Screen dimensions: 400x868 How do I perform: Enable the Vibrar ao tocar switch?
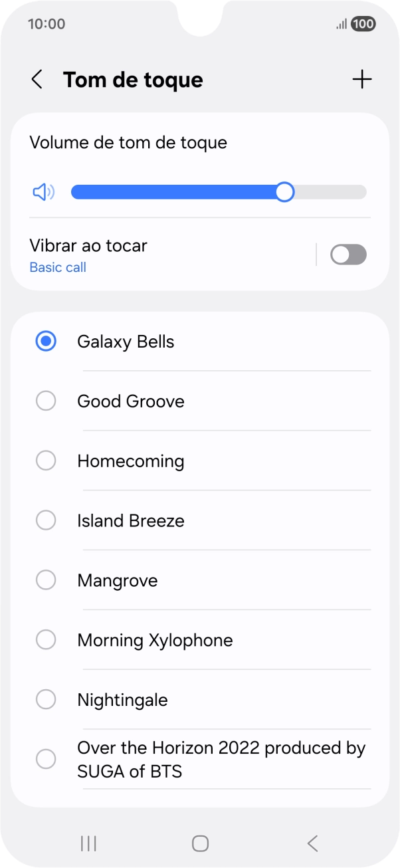pos(348,255)
